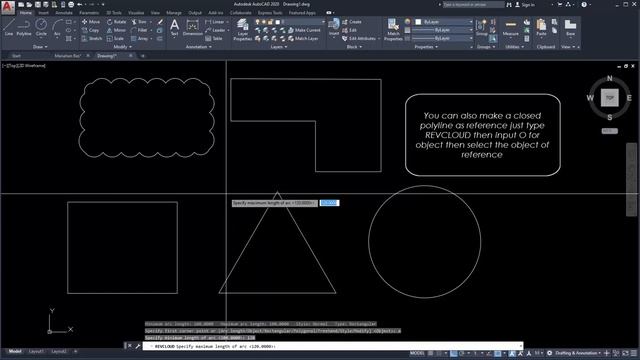This screenshot has height=360, width=640.
Task: Toggle the MODEL space button in status bar
Action: click(x=417, y=353)
